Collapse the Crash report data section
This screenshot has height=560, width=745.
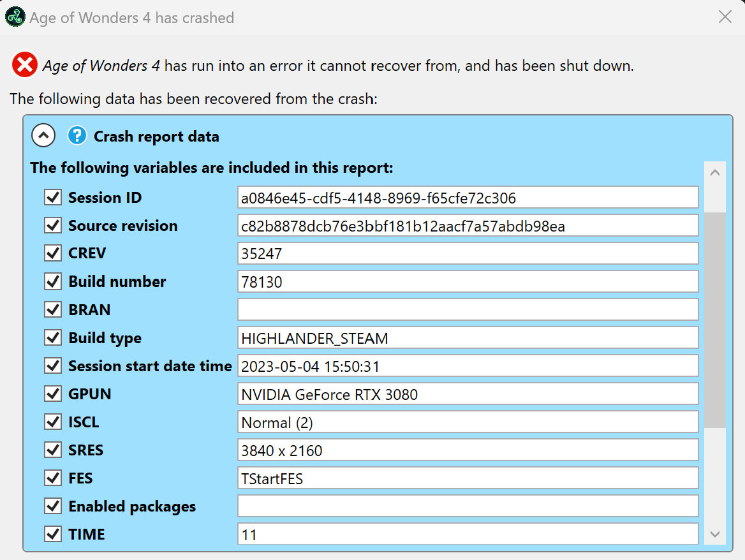[x=43, y=135]
